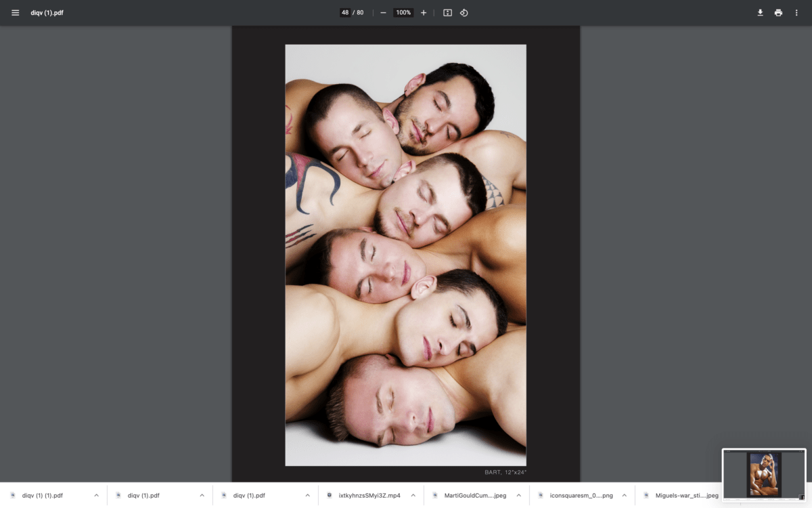Open the iconsquaresm png download
The height and width of the screenshot is (508, 812).
pyautogui.click(x=581, y=495)
